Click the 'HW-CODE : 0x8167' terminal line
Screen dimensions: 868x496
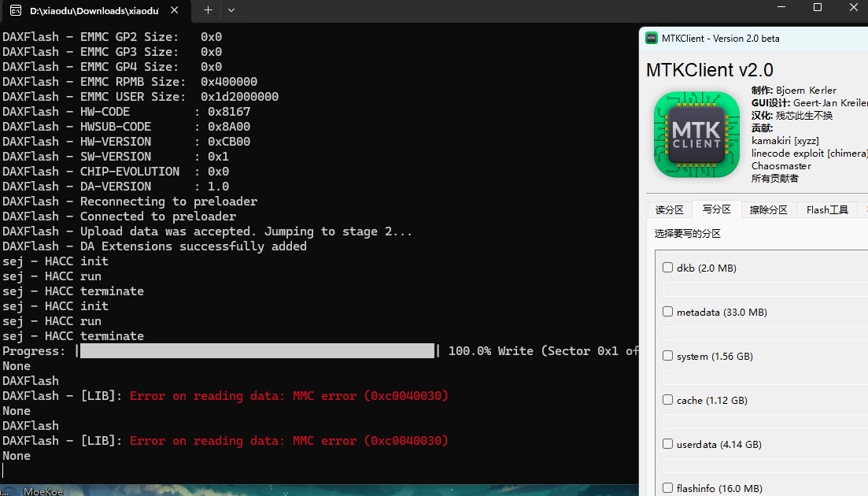coord(126,112)
